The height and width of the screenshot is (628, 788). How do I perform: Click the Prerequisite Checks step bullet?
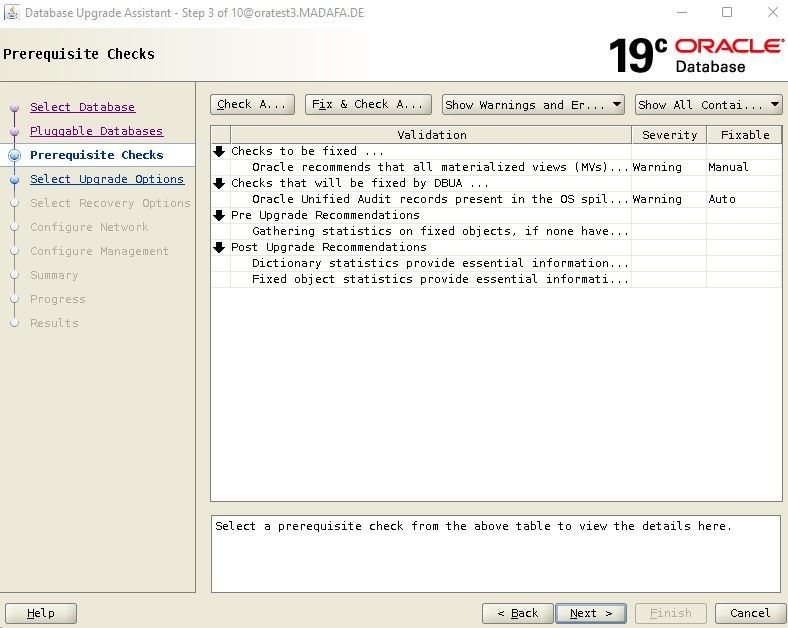(x=15, y=155)
